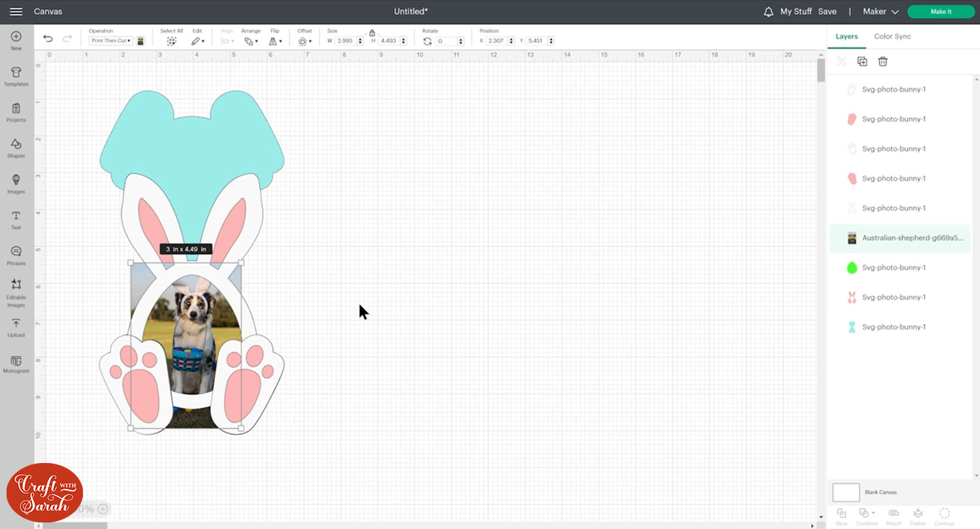Open the Text tool
This screenshot has width=980, height=529.
point(16,219)
